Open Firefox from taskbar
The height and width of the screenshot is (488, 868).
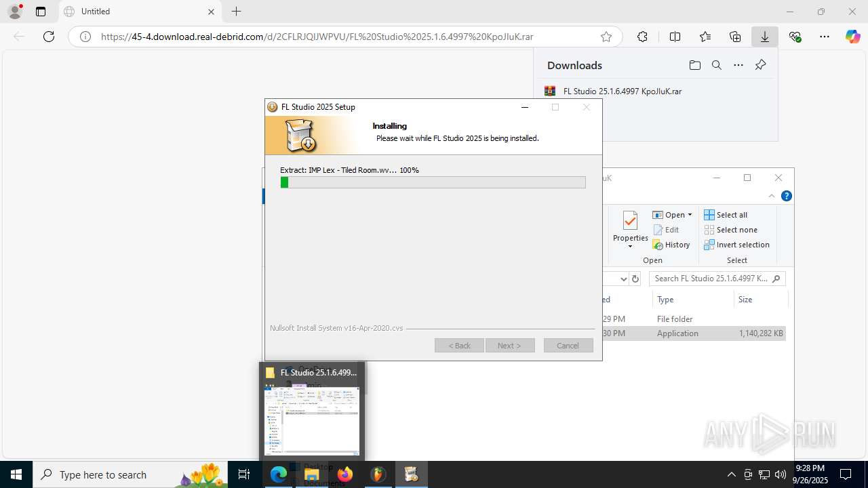(345, 474)
